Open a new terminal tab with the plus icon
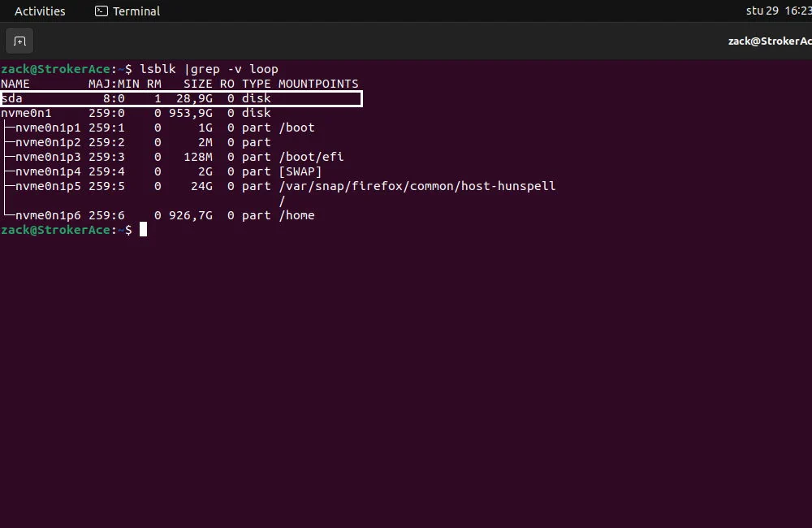 (19, 41)
